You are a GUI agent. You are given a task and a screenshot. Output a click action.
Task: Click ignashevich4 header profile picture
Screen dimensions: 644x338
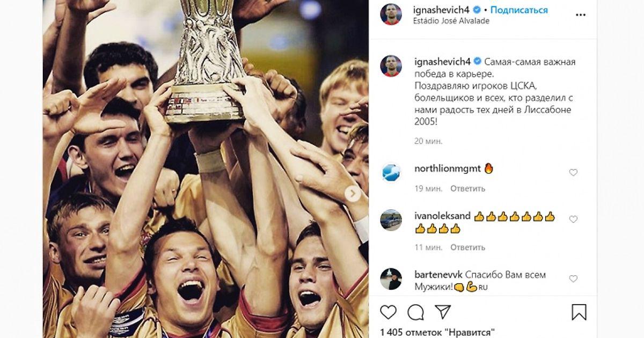pos(391,14)
